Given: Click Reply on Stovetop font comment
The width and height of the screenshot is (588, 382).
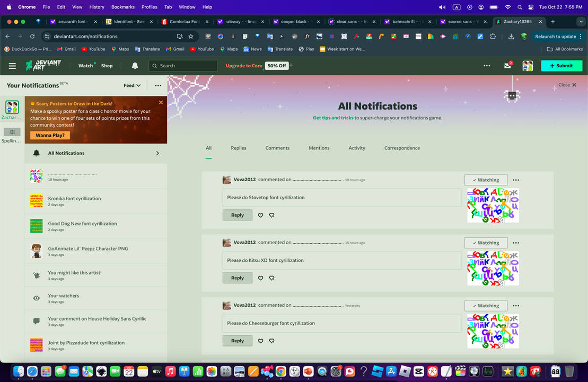Looking at the screenshot, I should coord(237,215).
